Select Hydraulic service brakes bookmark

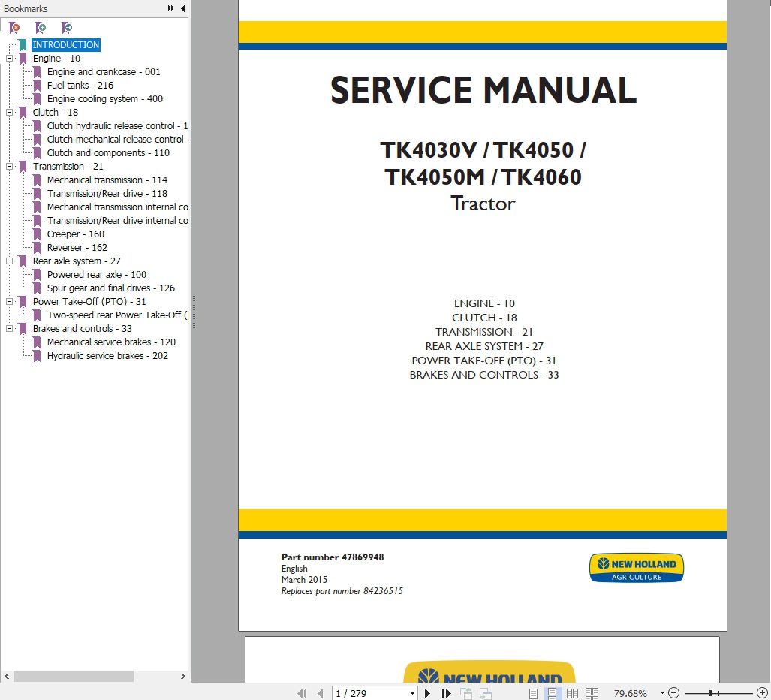pyautogui.click(x=110, y=355)
